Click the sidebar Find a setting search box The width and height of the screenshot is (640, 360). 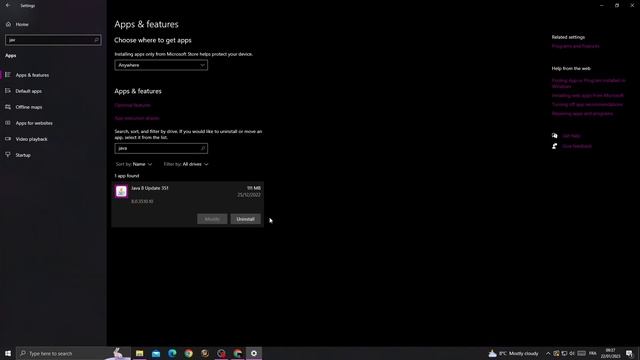(x=53, y=40)
